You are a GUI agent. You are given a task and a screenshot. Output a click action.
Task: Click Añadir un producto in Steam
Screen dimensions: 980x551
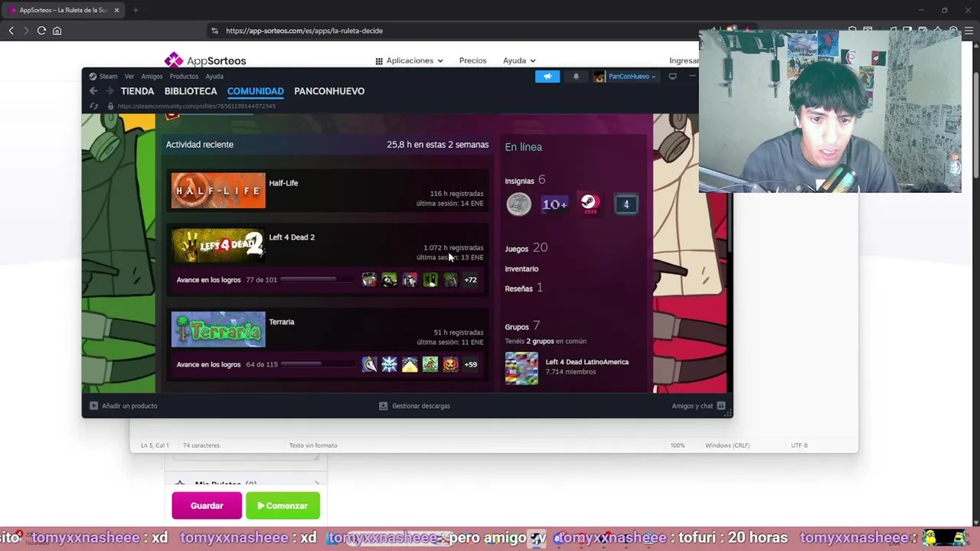(x=123, y=406)
